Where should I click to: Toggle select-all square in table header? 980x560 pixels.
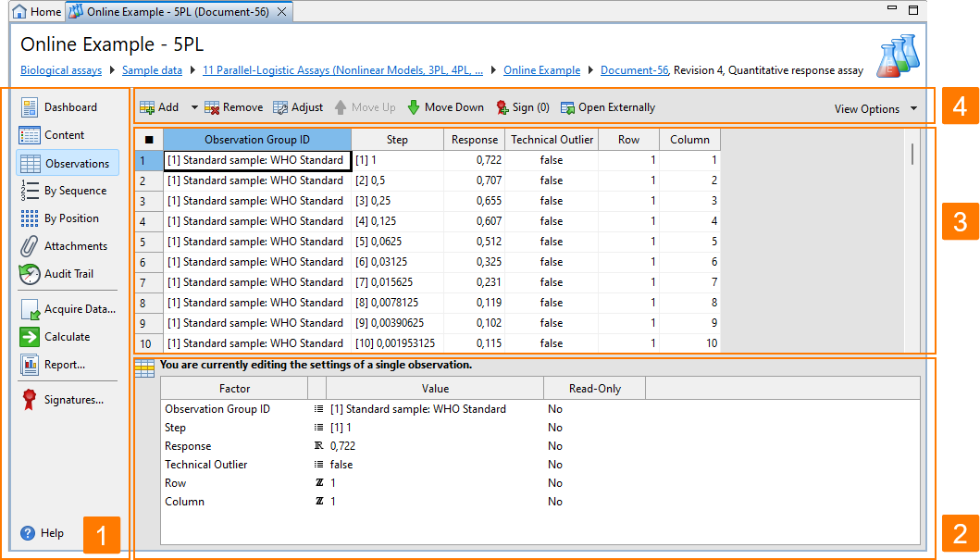click(x=149, y=140)
